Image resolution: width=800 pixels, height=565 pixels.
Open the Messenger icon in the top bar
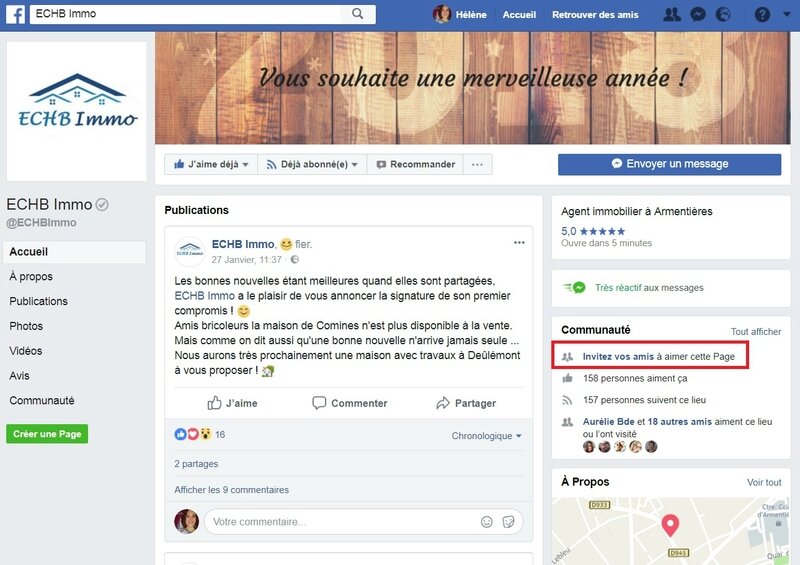tap(697, 14)
